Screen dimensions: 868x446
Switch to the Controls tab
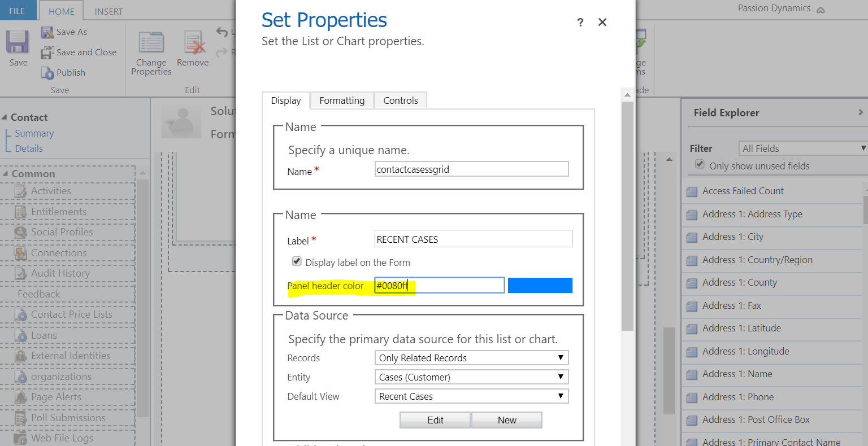tap(401, 100)
